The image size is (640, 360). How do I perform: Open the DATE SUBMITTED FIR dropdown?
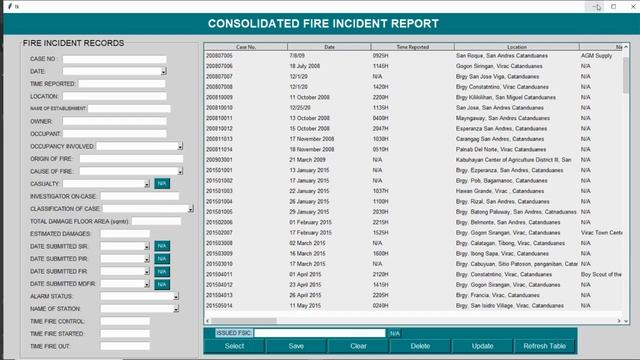pyautogui.click(x=147, y=271)
